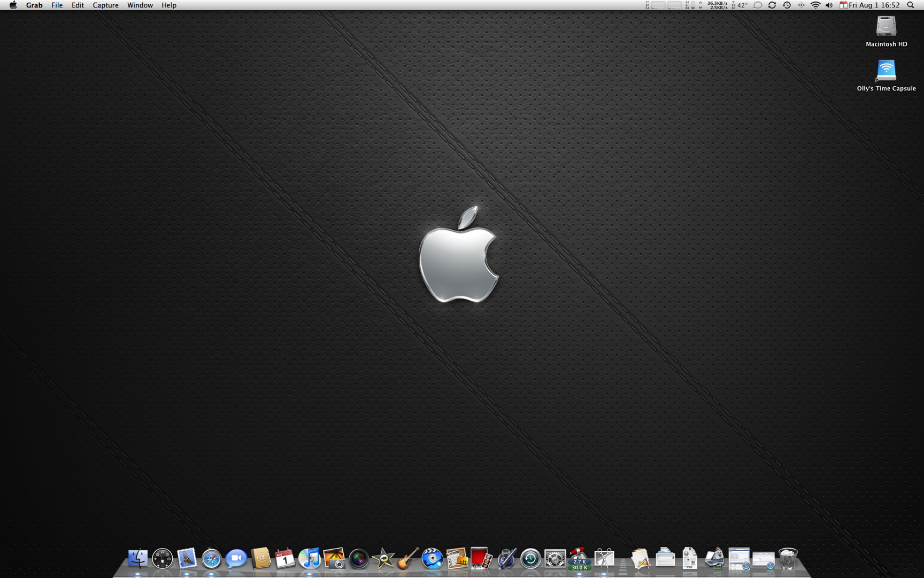The height and width of the screenshot is (578, 924).
Task: Open the Apple menu
Action: coord(12,5)
